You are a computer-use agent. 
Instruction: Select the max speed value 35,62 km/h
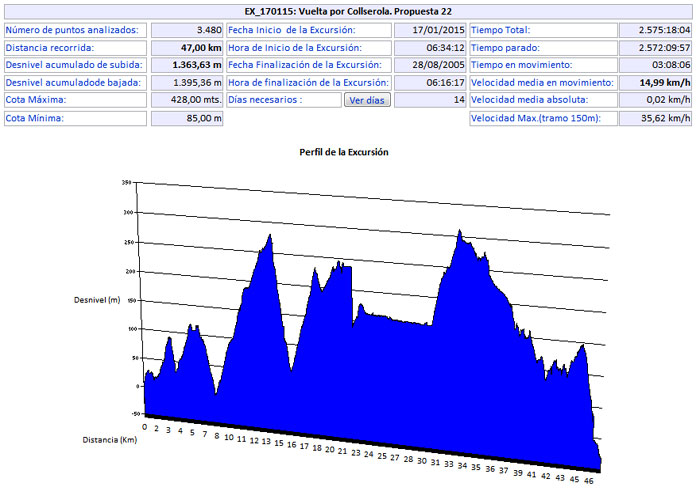[655, 118]
